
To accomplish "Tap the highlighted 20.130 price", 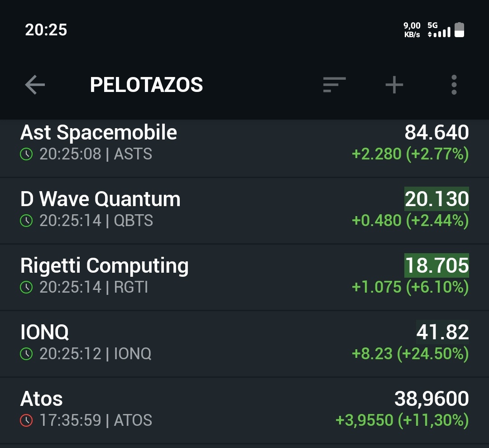I will coord(436,199).
